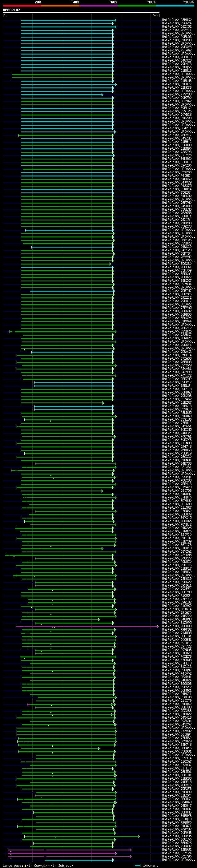This screenshot has width=197, height=868.
Task: Select the UniRef100_P18203 label
Action: pos(177,118)
